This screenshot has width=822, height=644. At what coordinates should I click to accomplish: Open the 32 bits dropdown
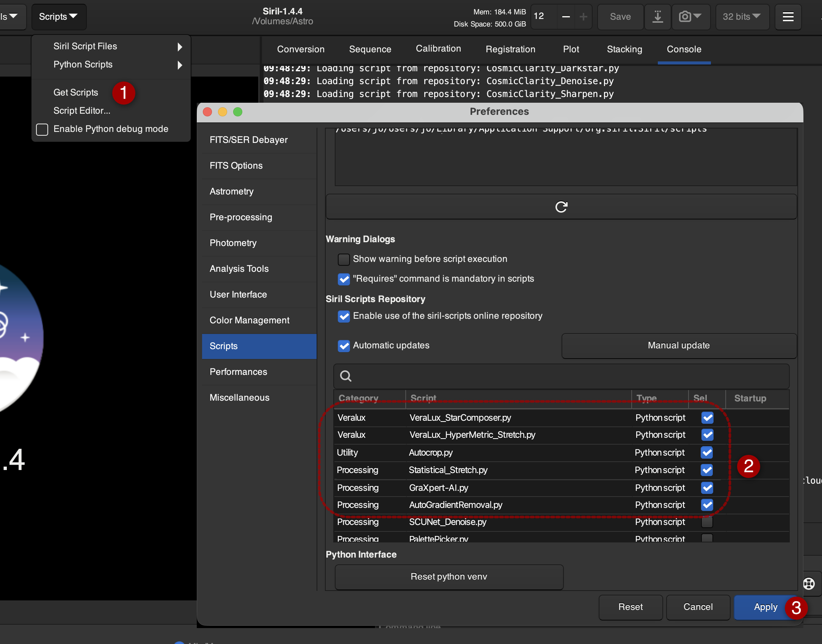pyautogui.click(x=742, y=17)
